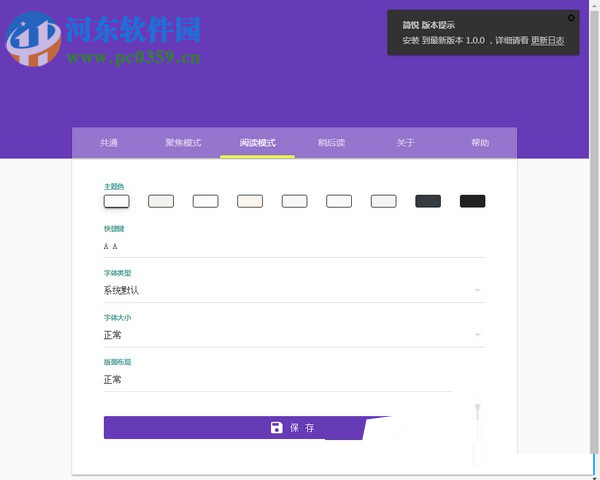Go to the 关于 tab

pos(406,143)
